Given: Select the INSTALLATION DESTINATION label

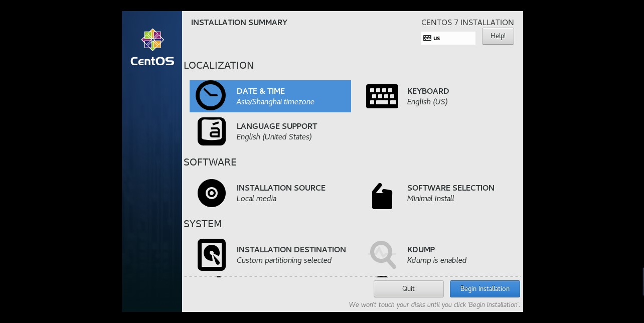Looking at the screenshot, I should pos(291,250).
